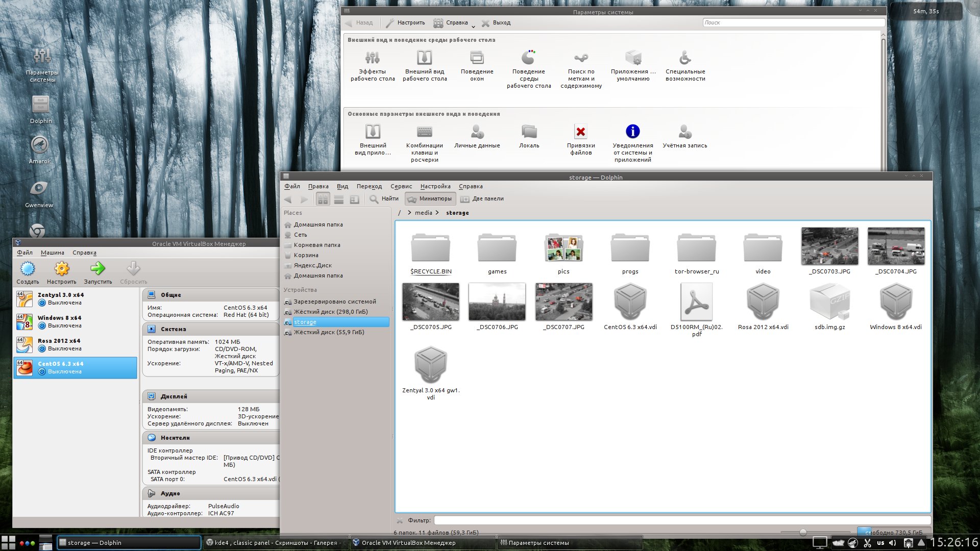Image resolution: width=980 pixels, height=551 pixels.
Task: Open Сервис menu in Dolphin
Action: 401,186
